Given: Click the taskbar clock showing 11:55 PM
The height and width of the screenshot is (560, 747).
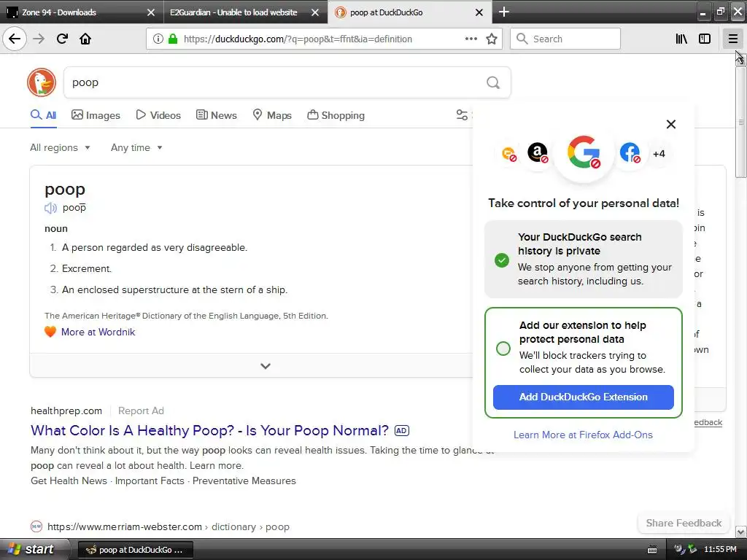Looking at the screenshot, I should pos(720,550).
